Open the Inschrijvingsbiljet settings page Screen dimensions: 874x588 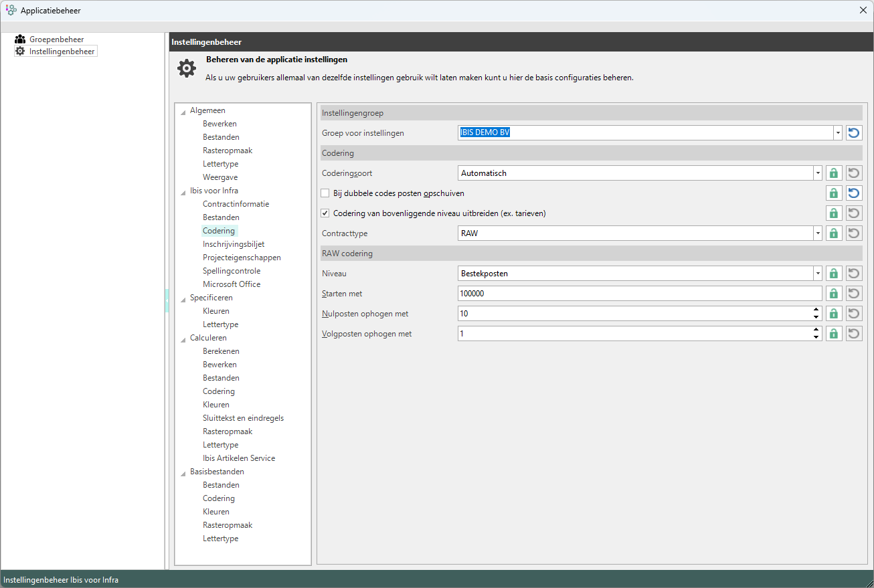(234, 244)
